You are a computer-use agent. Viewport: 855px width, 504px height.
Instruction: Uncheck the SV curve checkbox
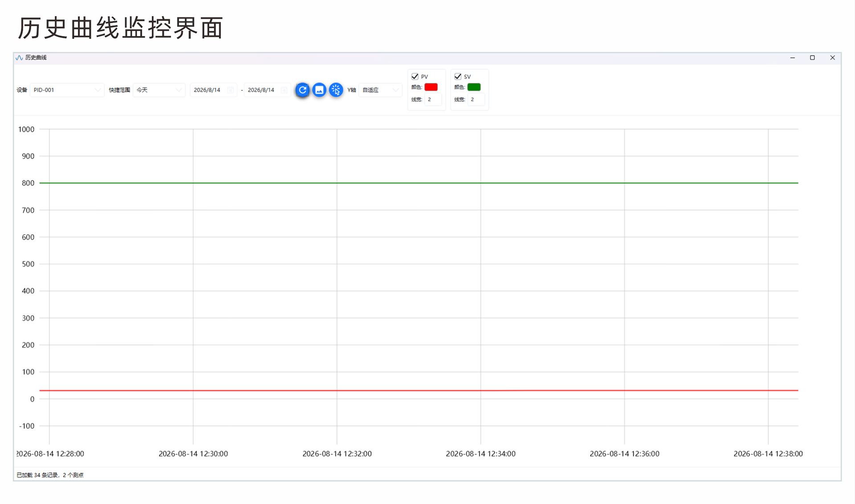click(x=458, y=77)
